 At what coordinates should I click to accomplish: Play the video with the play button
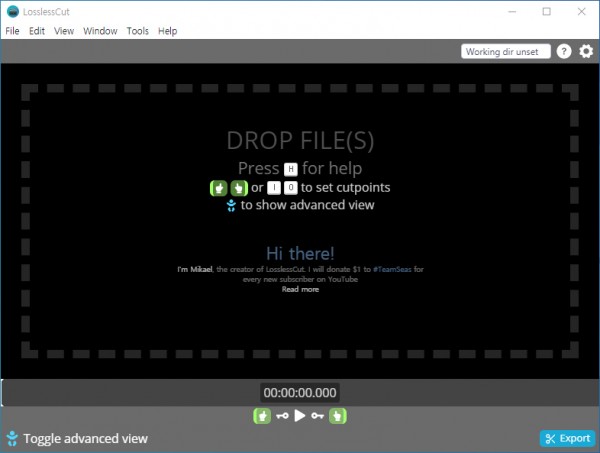300,416
